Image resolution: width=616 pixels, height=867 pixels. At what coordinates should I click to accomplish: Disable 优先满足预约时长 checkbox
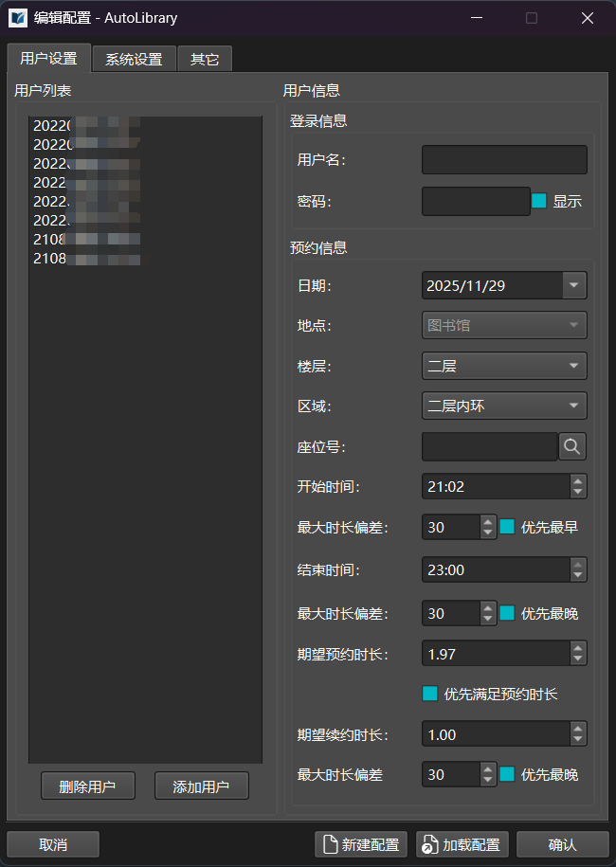(x=430, y=694)
